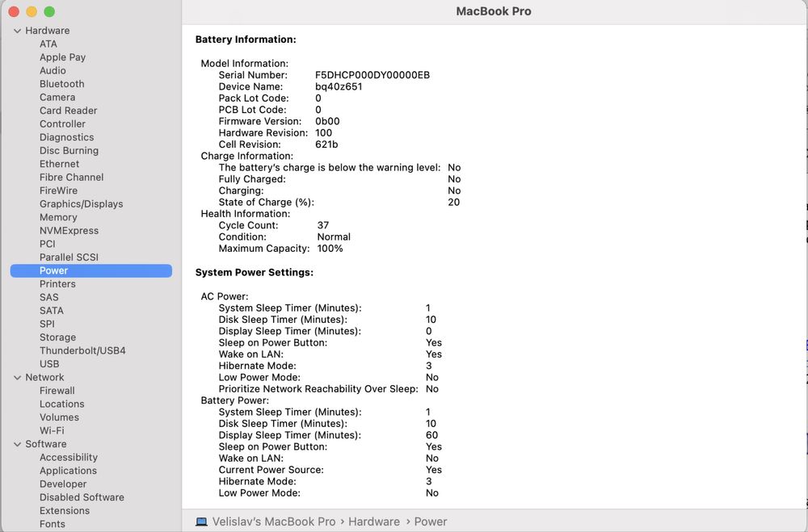This screenshot has height=532, width=808.
Task: Select Apple Pay in the sidebar
Action: (x=62, y=57)
